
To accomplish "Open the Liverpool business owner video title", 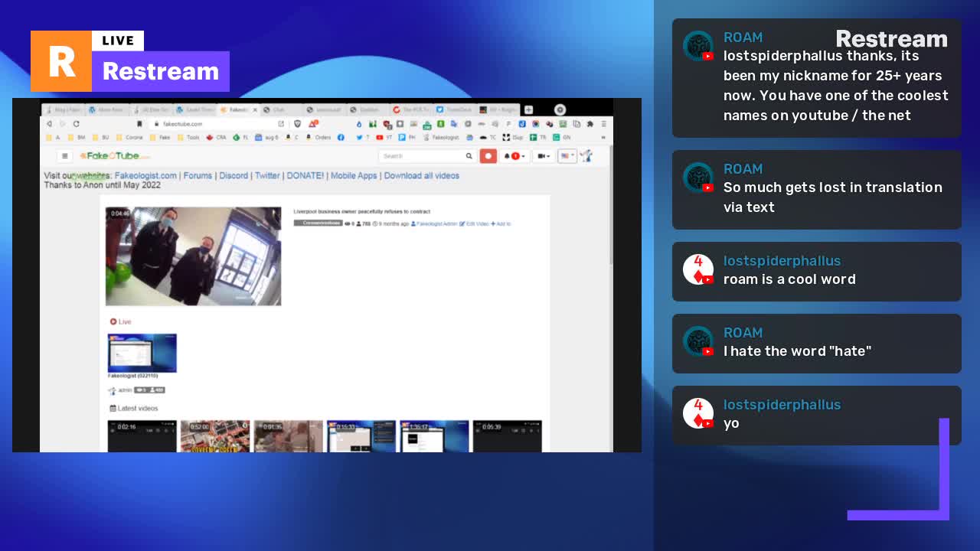I will coord(362,211).
